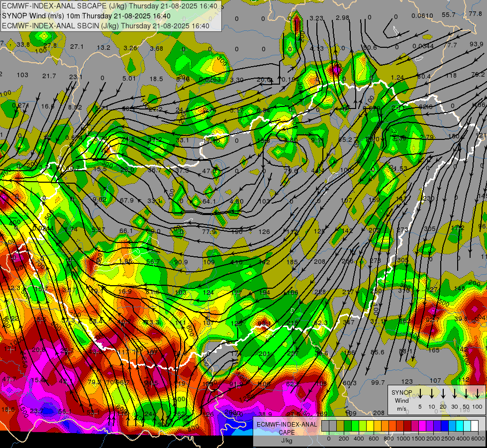The width and height of the screenshot is (487, 448).
Task: Select the SYNOP Wind 10m title line
Action: point(87,16)
